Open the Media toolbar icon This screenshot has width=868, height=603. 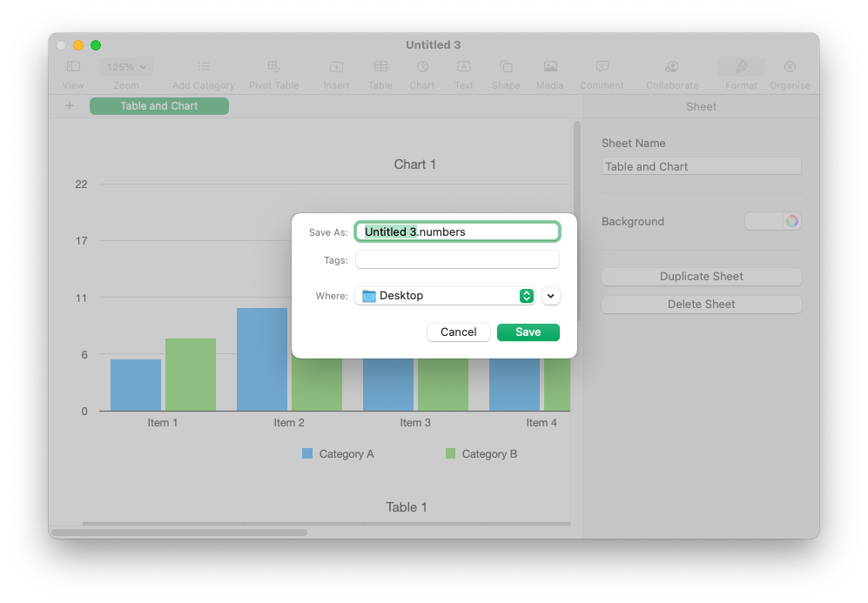point(550,67)
